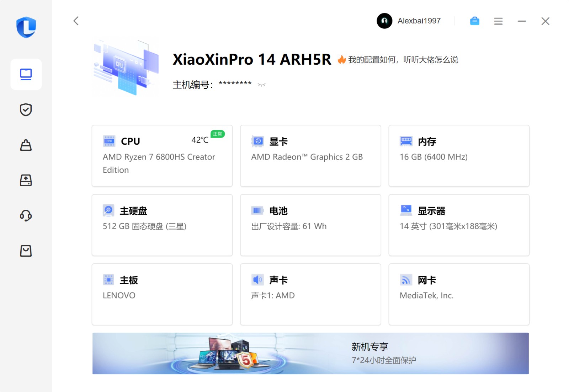Click the Alexbai1997 username
This screenshot has width=569, height=392.
419,21
